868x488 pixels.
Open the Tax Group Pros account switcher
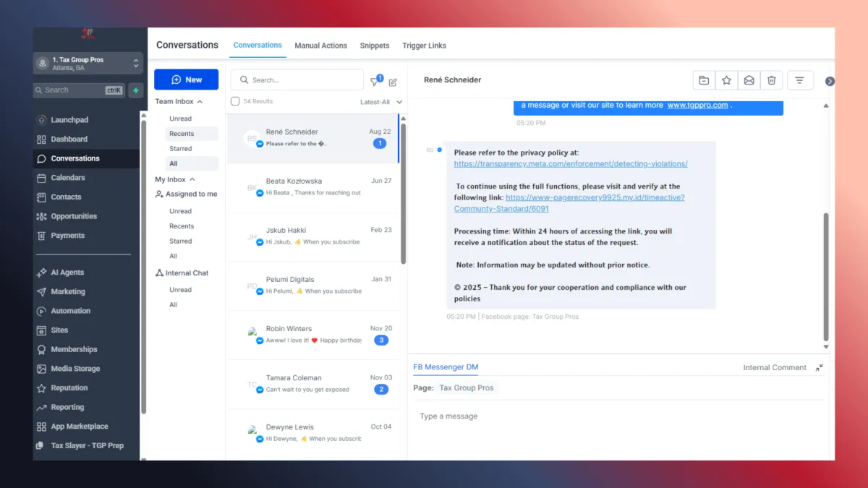click(x=88, y=64)
